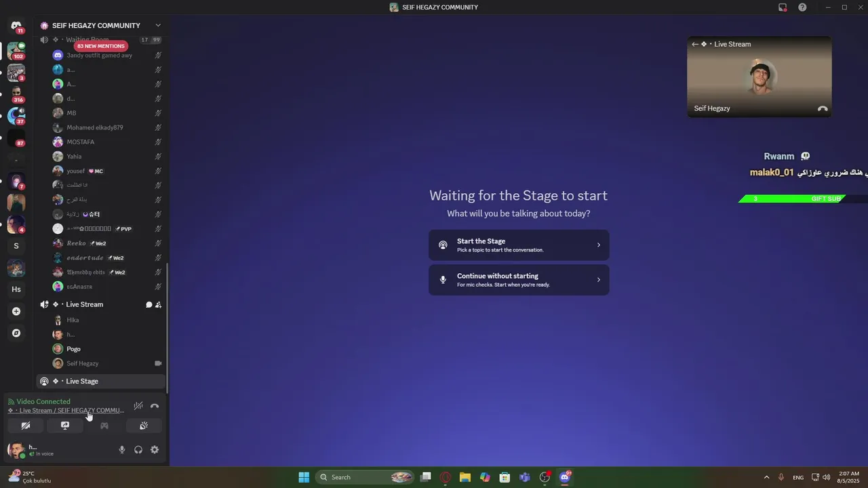
Task: Click chevron on Continue without starting row
Action: [598, 280]
